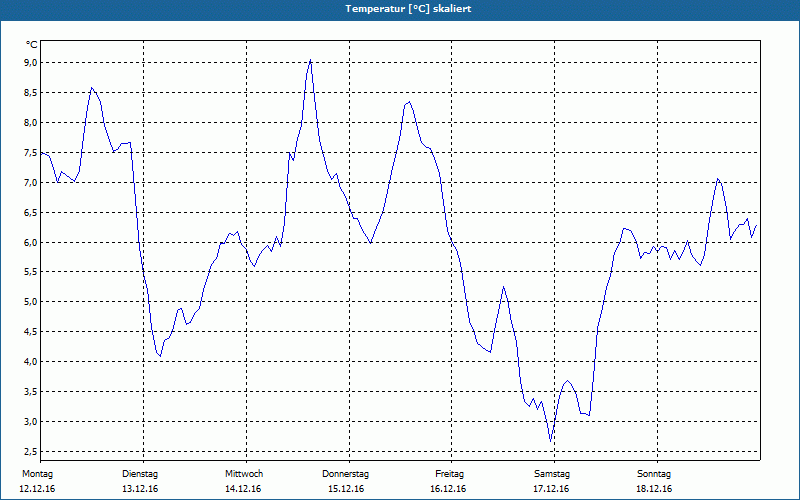Select the 2,5 y-axis value

point(31,452)
